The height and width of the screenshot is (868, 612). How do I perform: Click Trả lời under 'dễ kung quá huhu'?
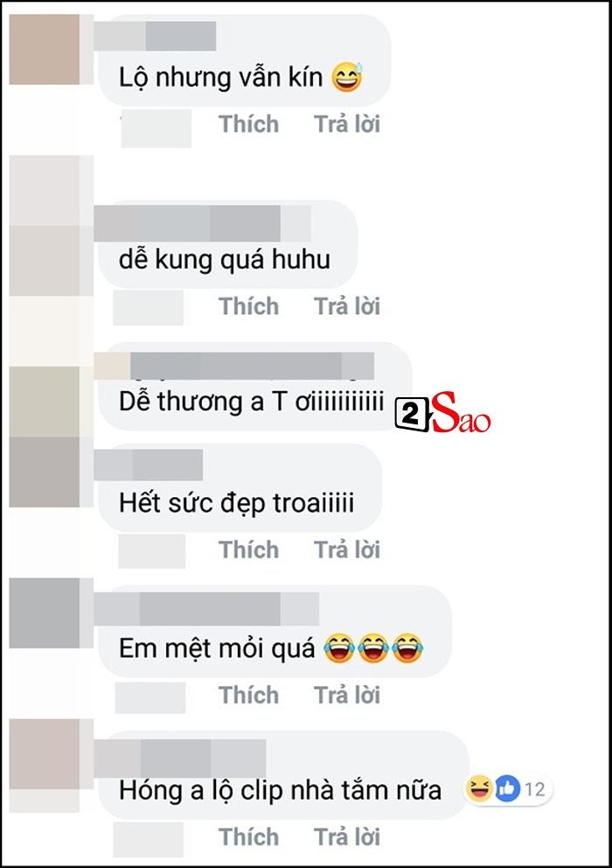(347, 306)
